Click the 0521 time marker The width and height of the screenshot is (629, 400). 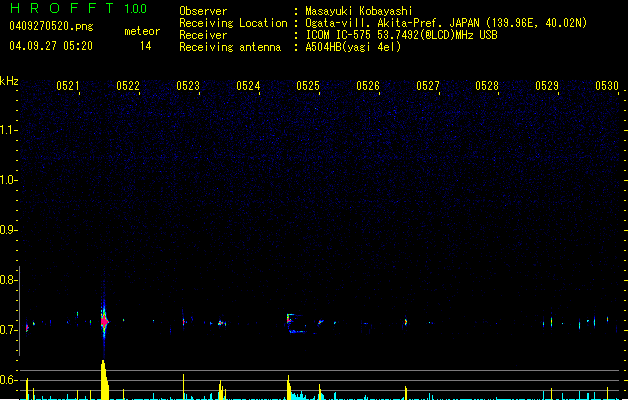click(68, 85)
